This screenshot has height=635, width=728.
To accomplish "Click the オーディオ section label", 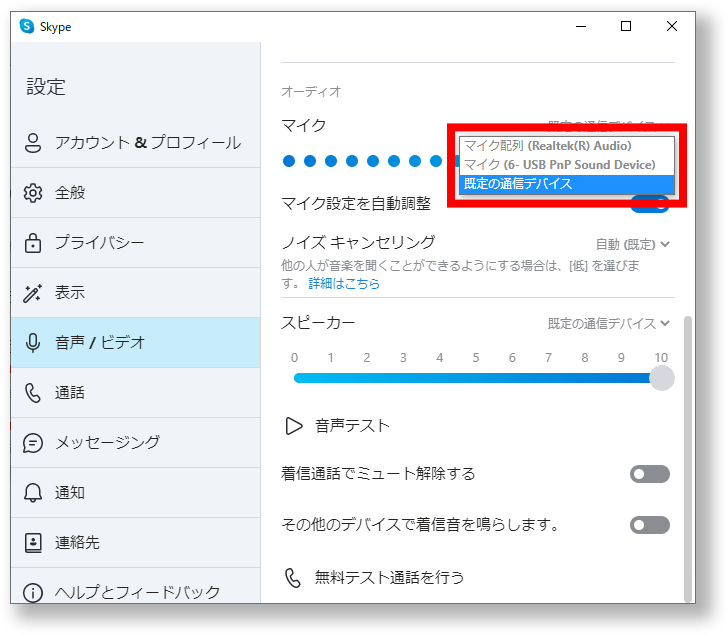I will click(311, 91).
